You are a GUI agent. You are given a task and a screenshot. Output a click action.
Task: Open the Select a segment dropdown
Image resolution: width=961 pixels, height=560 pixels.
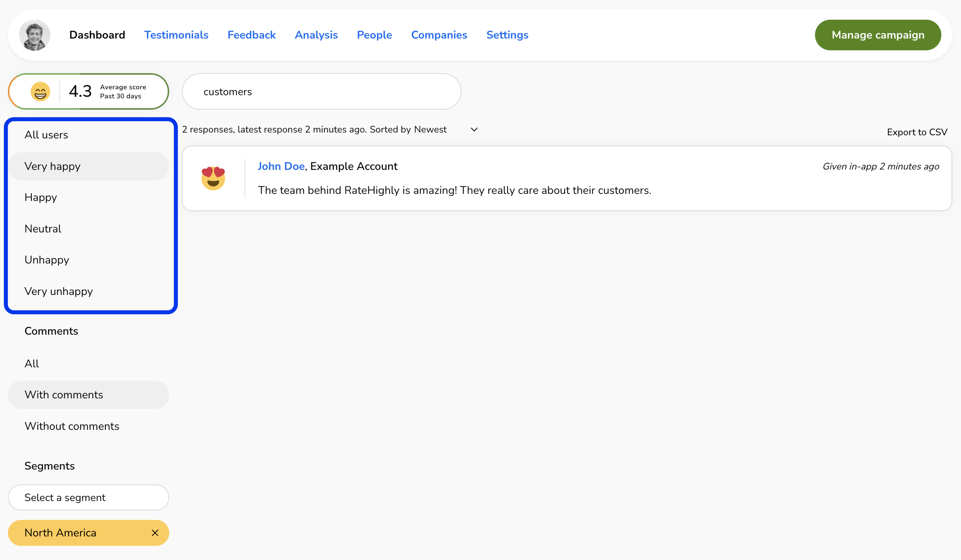89,497
